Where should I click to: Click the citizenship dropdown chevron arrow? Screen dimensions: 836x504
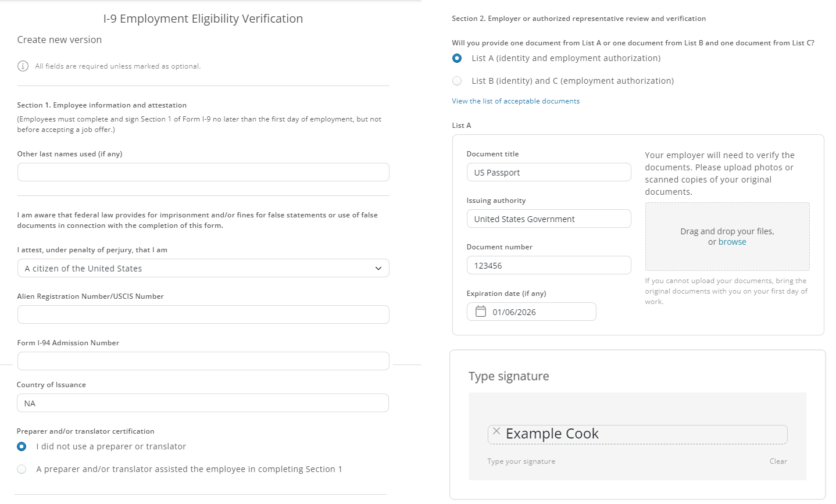[378, 269]
